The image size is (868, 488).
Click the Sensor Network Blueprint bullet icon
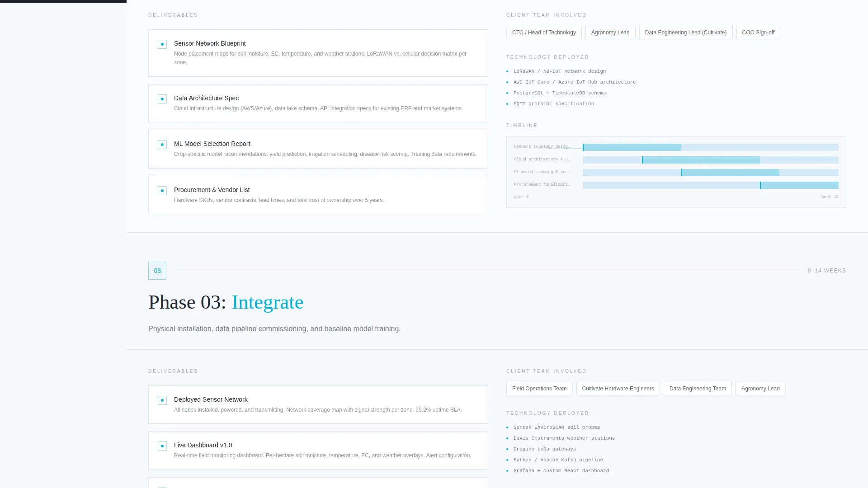162,44
